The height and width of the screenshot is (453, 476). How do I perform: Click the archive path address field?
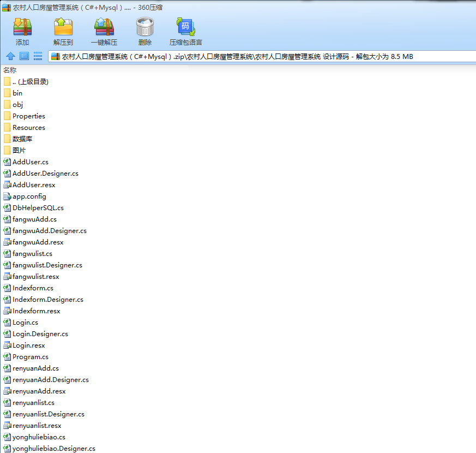[262, 57]
